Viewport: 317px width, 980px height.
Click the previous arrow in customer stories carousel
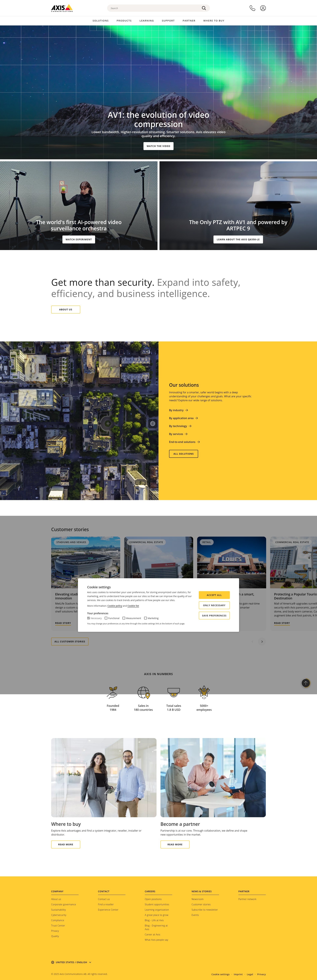click(x=252, y=641)
